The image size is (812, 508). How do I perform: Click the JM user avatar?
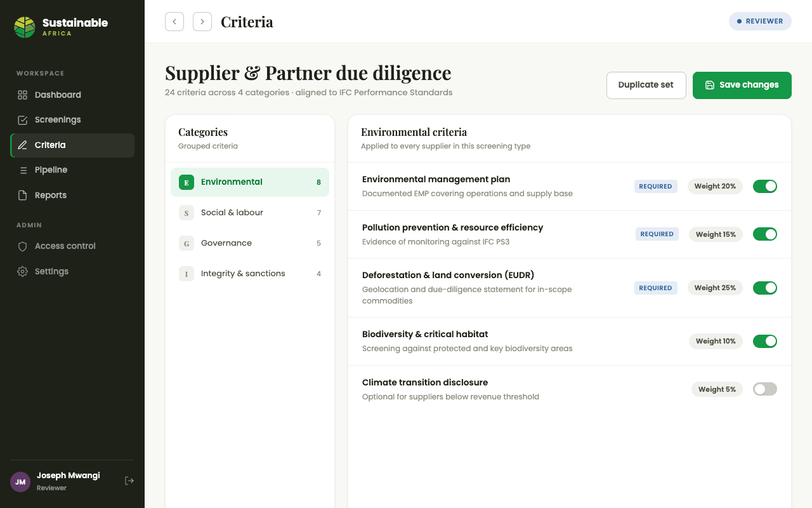click(x=20, y=481)
